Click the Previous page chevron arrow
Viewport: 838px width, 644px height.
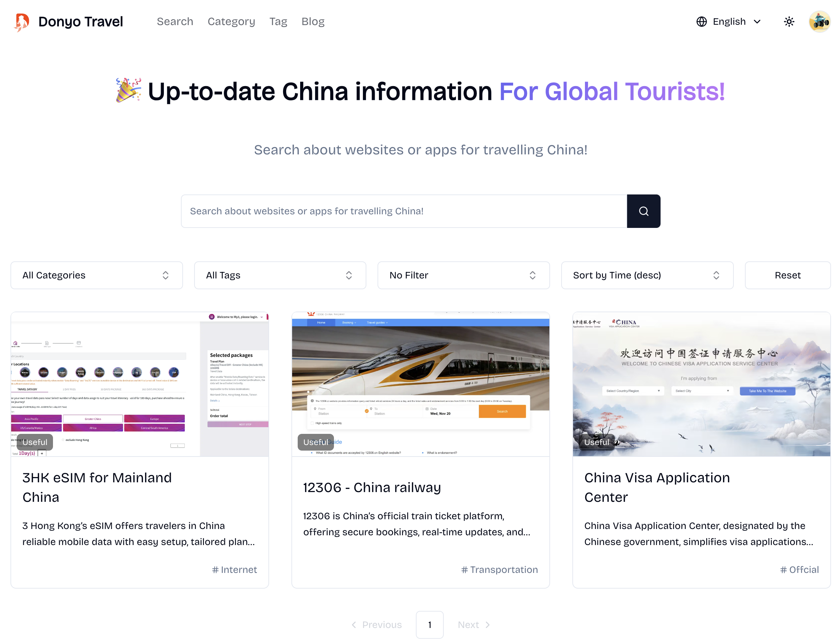(x=354, y=624)
